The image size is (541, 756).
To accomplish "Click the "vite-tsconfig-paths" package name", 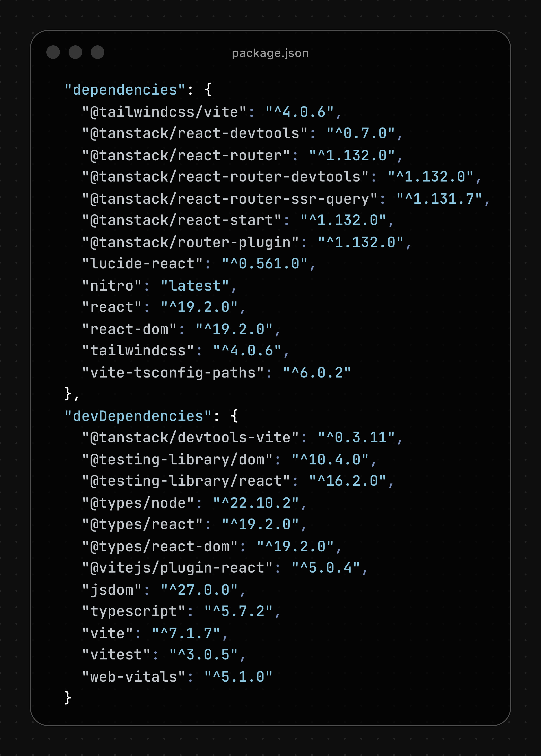I will point(173,372).
